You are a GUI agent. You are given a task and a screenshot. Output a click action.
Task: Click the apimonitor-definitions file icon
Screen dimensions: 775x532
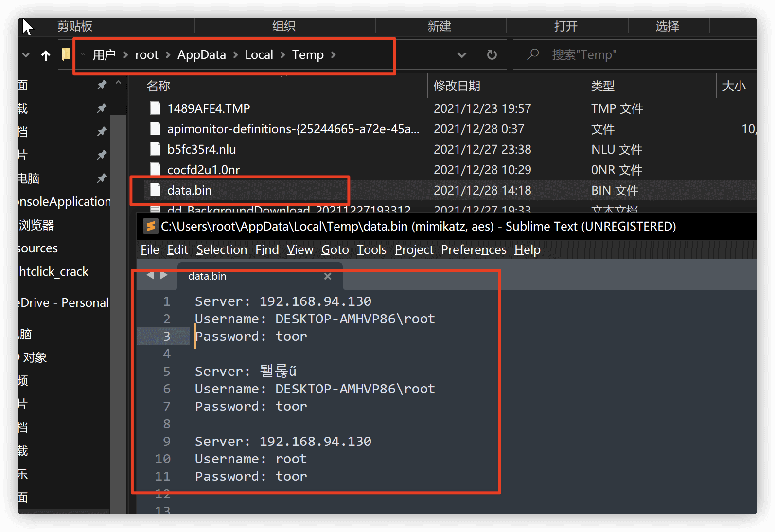coord(155,128)
